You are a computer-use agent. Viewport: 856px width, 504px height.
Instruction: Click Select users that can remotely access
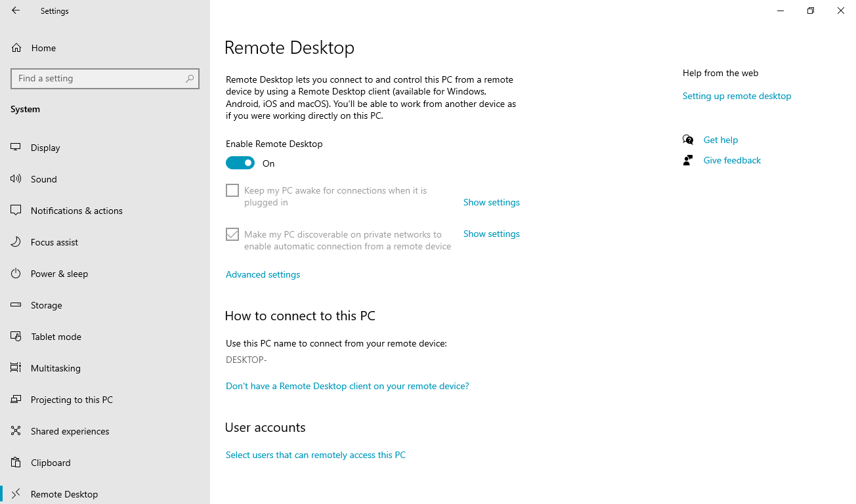[x=315, y=454]
